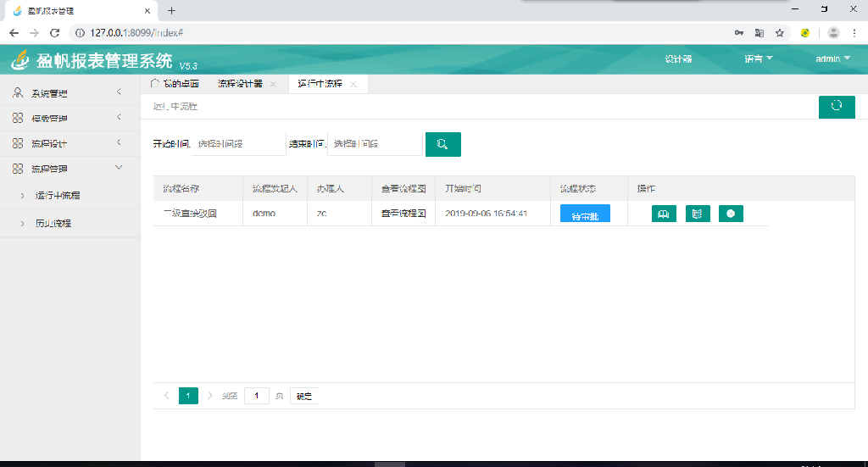Click the blue 待审批 status button
The image size is (868, 467).
click(585, 214)
